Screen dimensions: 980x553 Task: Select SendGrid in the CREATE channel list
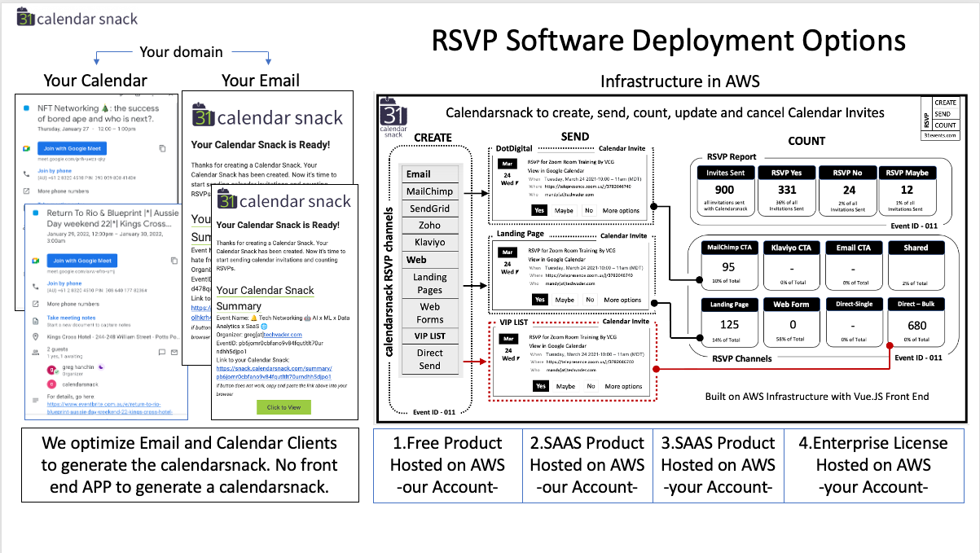pos(429,208)
